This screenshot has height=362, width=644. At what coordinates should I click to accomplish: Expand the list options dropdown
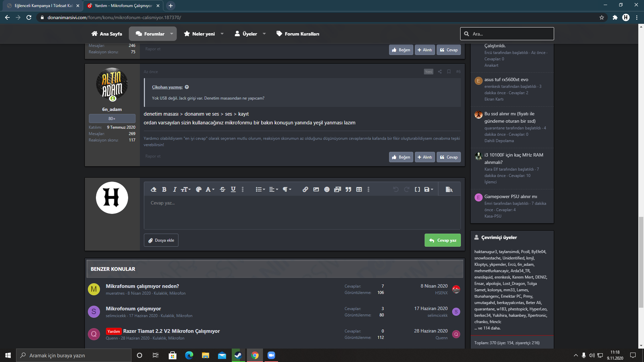260,189
